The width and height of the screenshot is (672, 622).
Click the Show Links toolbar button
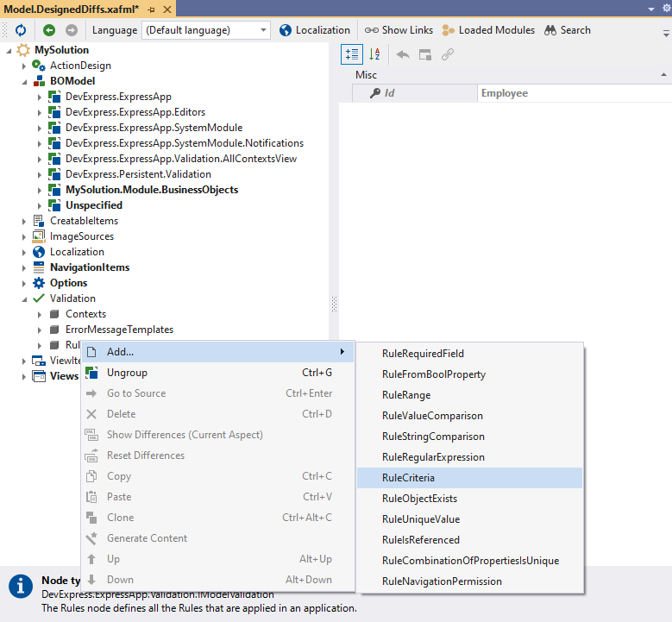point(399,30)
